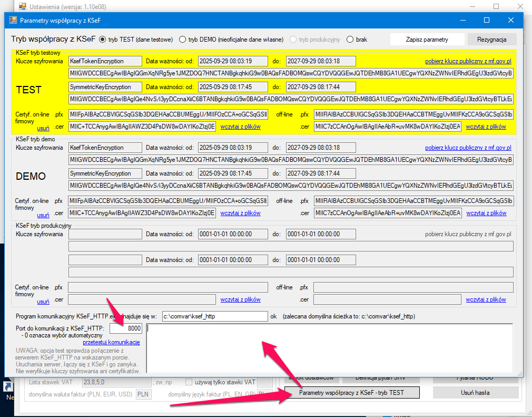The width and height of the screenshot is (532, 417).
Task: Click the przetestuj komunikację link
Action: (x=111, y=342)
